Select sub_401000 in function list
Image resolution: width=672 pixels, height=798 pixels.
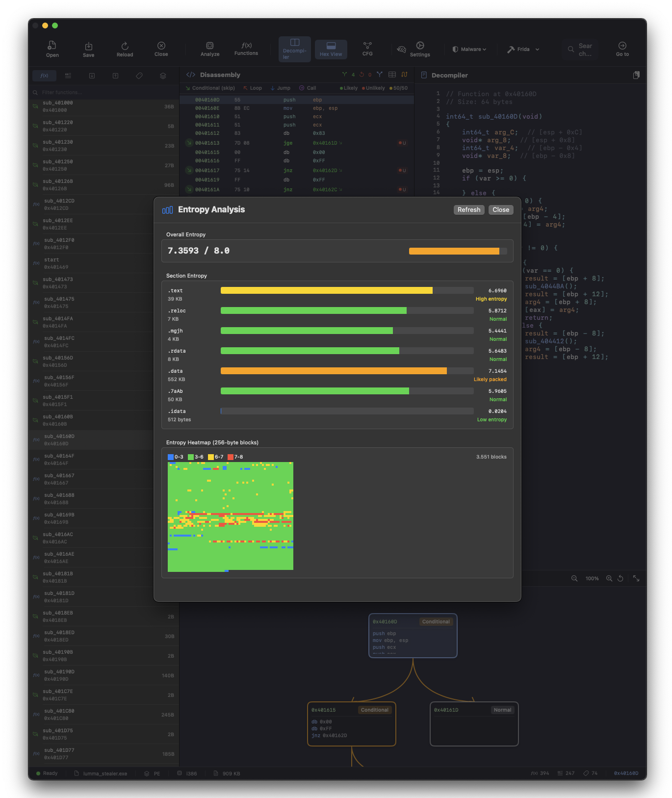point(103,106)
